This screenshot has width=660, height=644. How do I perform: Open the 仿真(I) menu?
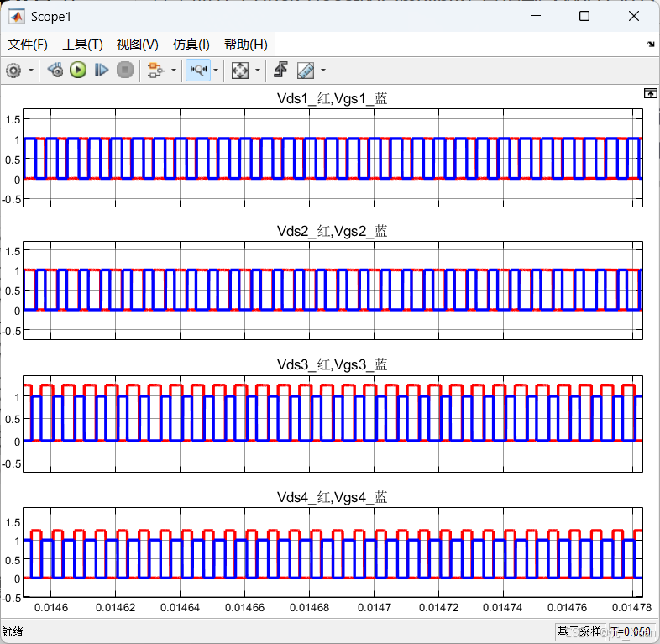[x=191, y=45]
